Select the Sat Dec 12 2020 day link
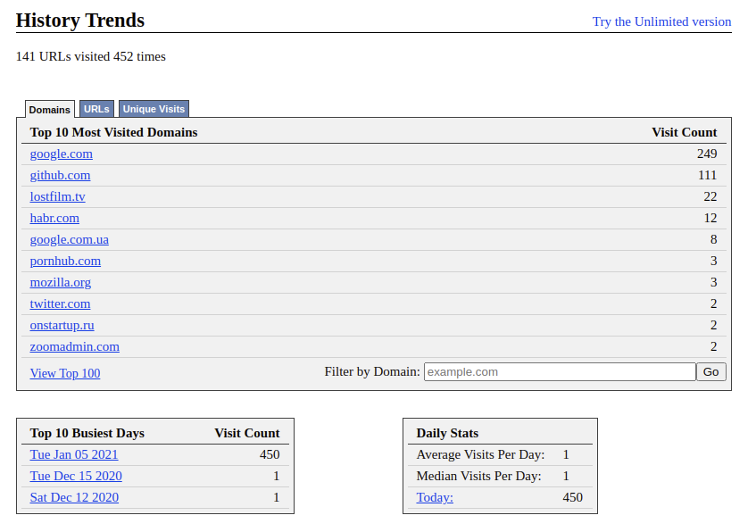 (74, 497)
